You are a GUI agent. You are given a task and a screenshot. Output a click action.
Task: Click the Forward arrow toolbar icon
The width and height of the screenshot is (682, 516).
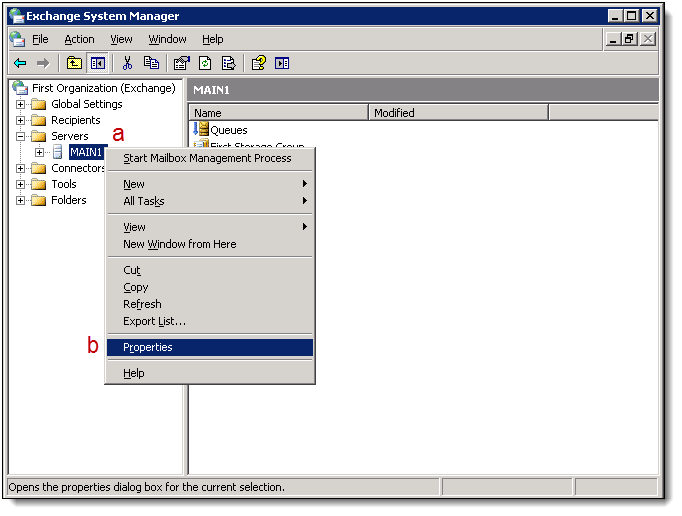[x=43, y=64]
